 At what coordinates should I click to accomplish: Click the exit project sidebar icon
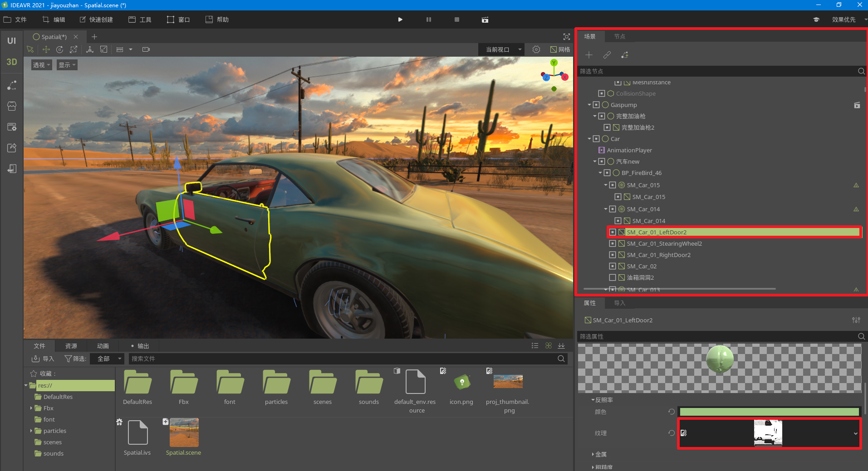point(12,169)
